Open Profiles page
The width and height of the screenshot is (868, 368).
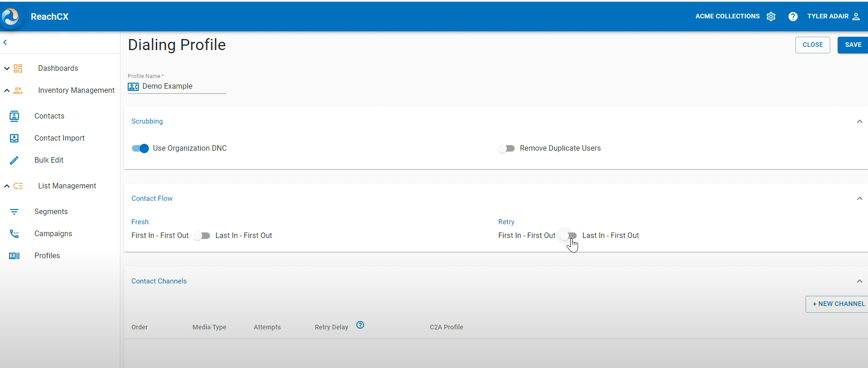tap(47, 256)
